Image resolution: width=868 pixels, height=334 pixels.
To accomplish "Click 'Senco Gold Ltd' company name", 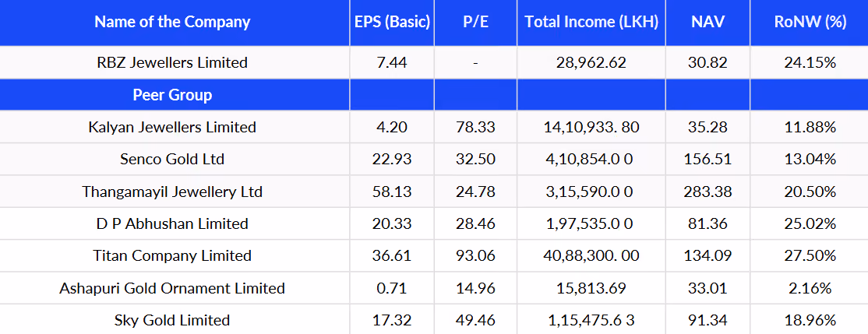I will 172,160.
